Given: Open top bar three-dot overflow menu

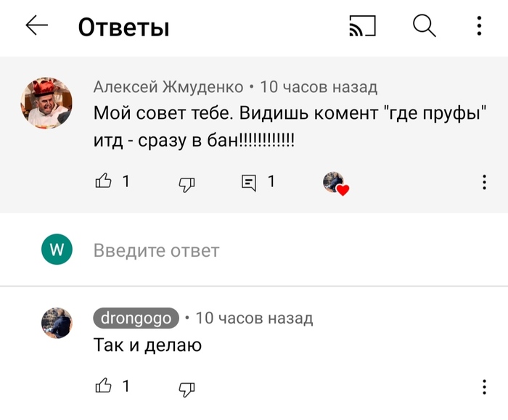Looking at the screenshot, I should point(479,27).
